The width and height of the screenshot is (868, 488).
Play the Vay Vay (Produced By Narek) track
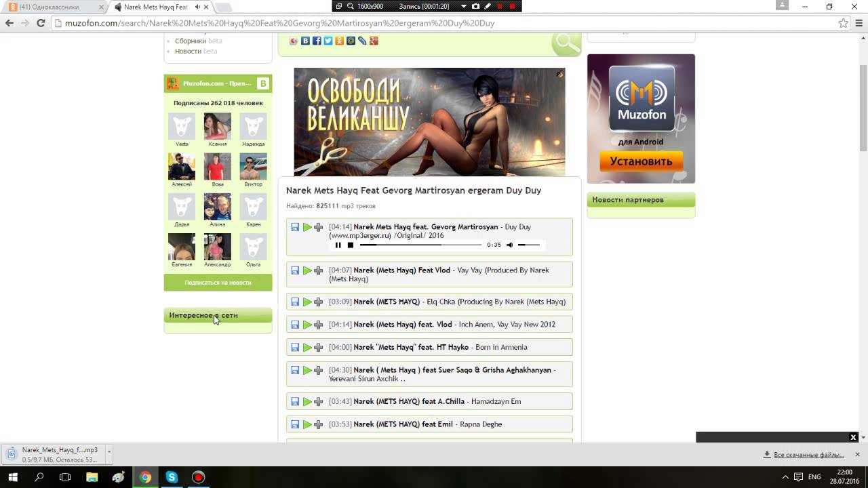coord(307,270)
